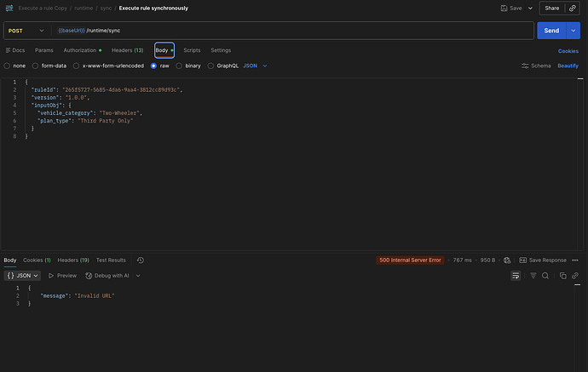Select the none body type
588x372 pixels.
click(7, 66)
